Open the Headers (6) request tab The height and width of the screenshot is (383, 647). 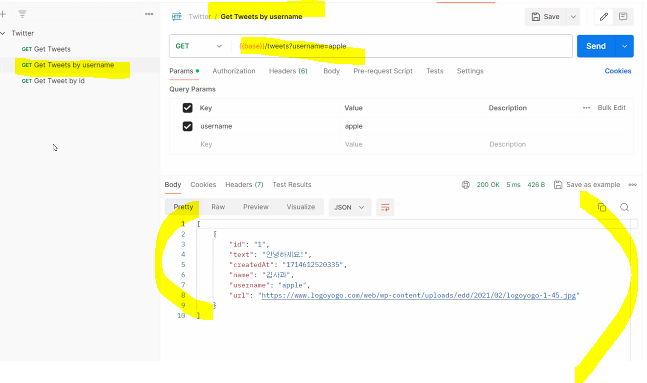point(288,71)
